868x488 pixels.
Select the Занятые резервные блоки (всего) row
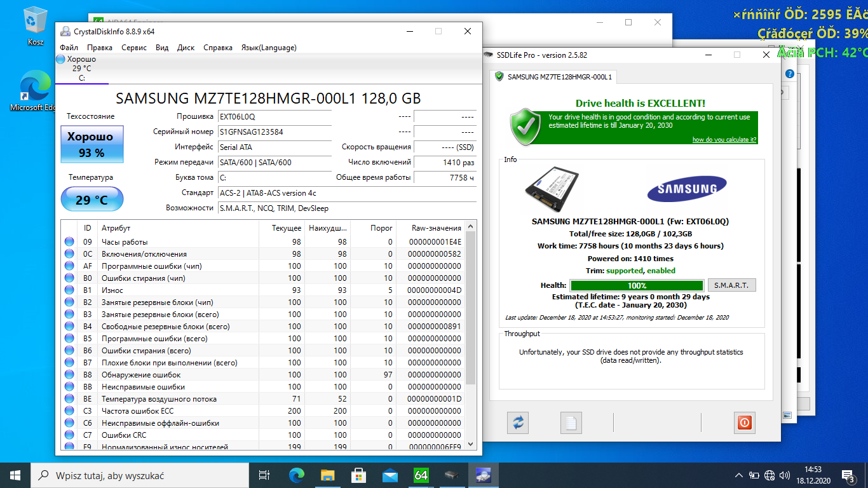click(263, 315)
